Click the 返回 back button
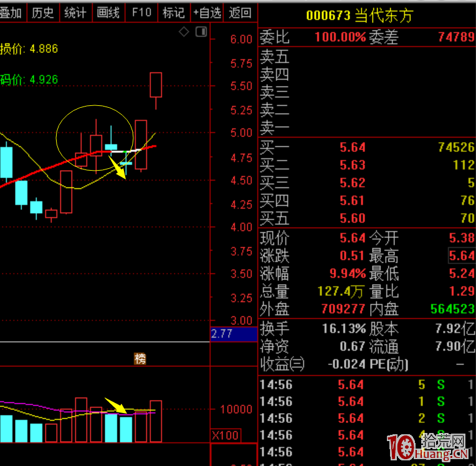476x466 pixels. tap(240, 12)
